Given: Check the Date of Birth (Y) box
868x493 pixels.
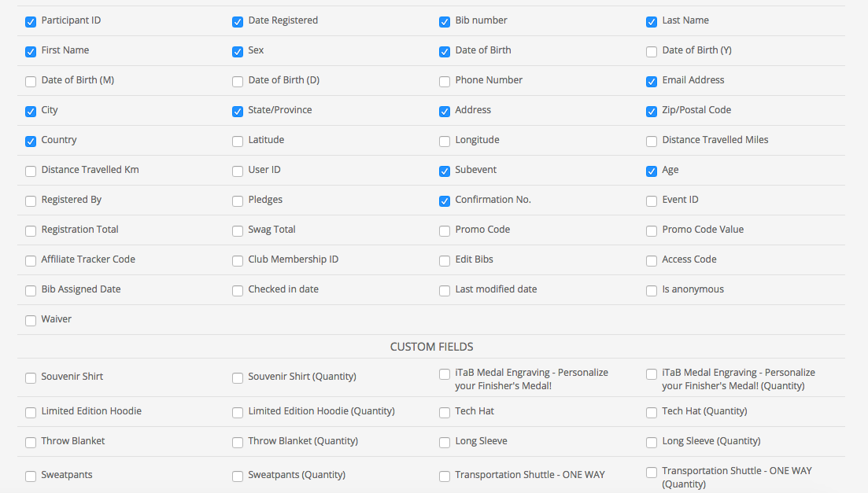Looking at the screenshot, I should tap(652, 52).
